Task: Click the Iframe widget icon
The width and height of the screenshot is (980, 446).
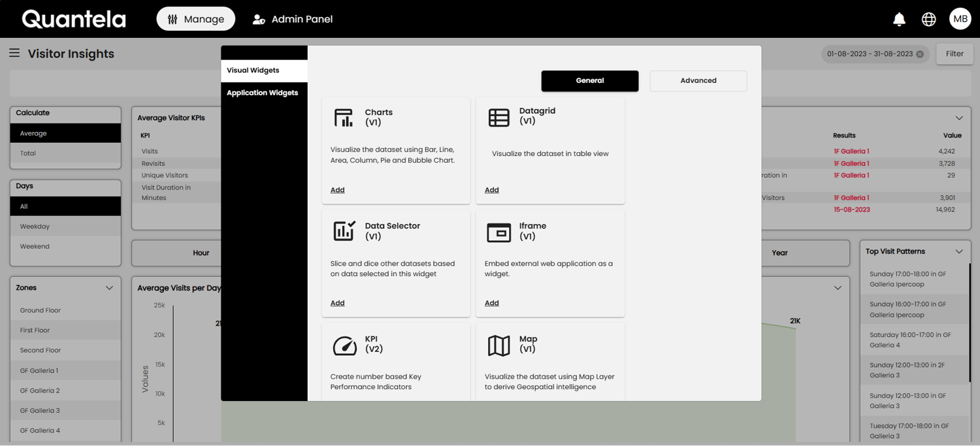Action: pyautogui.click(x=498, y=232)
